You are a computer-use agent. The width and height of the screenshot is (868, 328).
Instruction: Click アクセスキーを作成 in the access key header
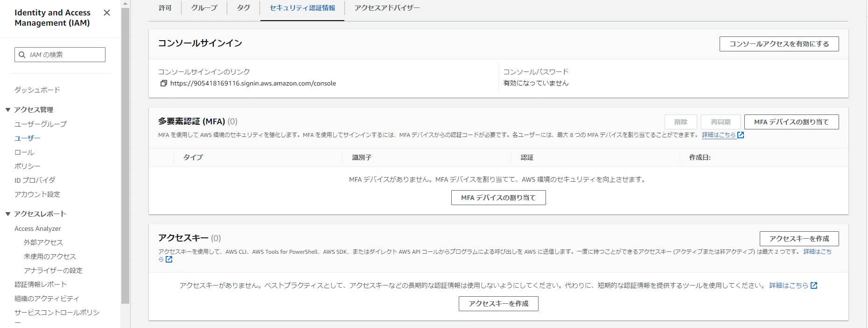pos(799,239)
